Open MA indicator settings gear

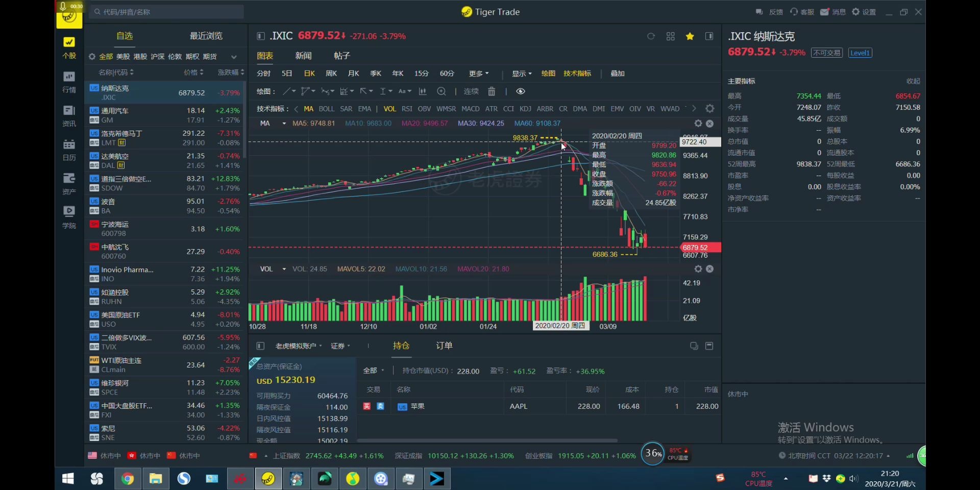pyautogui.click(x=698, y=124)
